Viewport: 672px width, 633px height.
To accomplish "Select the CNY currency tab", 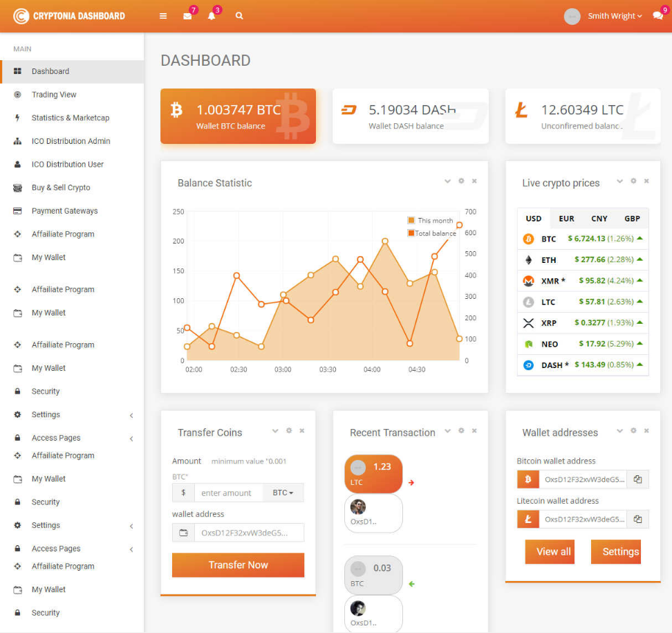I will [599, 219].
